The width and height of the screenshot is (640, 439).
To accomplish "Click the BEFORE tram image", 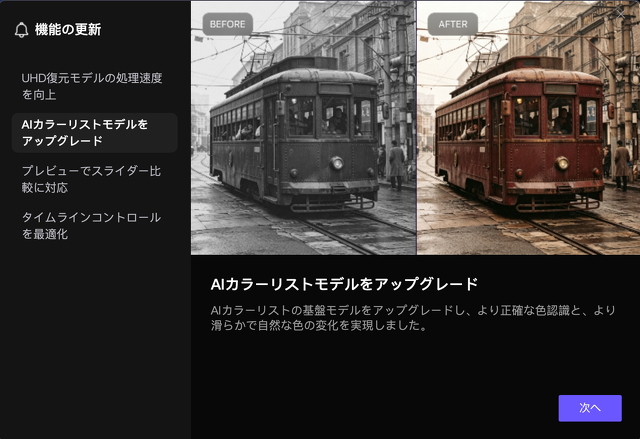I will 303,128.
